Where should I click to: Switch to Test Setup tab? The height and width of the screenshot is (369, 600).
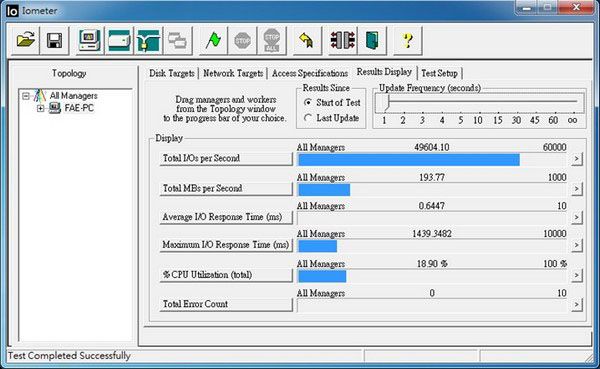439,73
